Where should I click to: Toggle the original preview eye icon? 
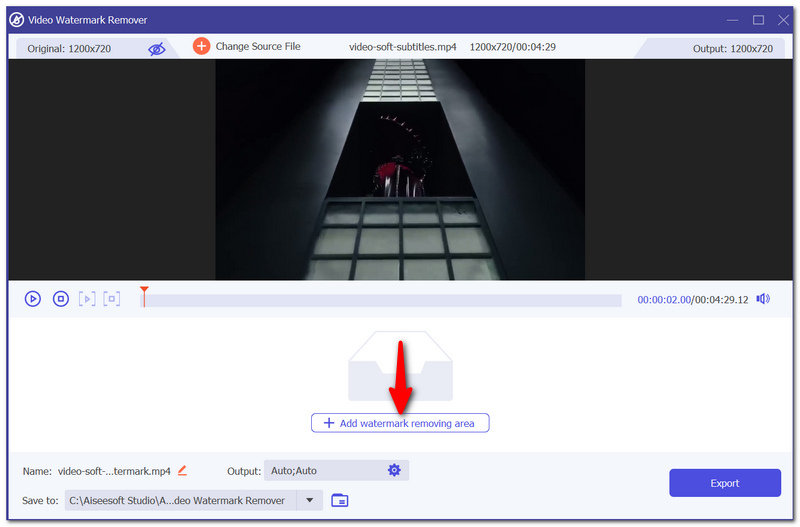157,49
